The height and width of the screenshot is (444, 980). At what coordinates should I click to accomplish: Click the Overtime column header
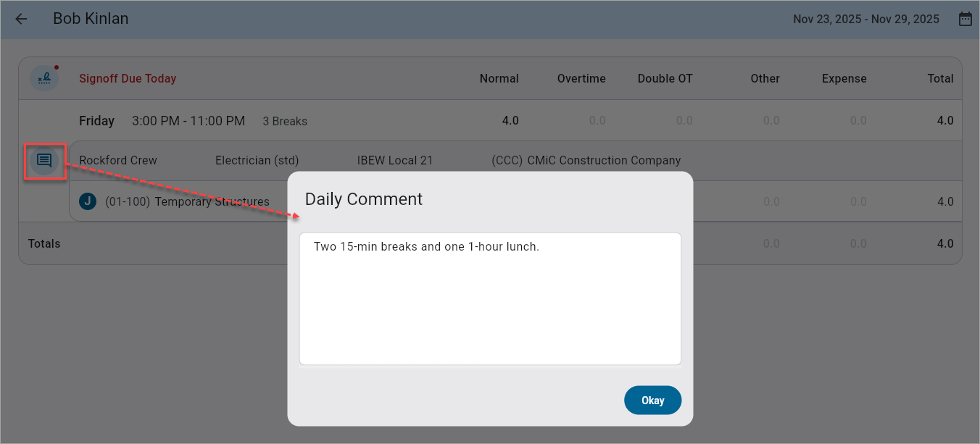pyautogui.click(x=581, y=78)
